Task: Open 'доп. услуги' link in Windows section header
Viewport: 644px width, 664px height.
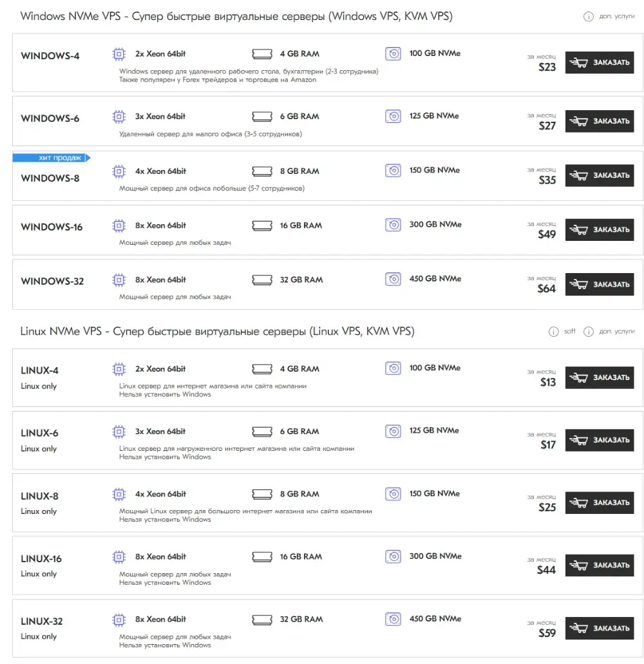Action: [616, 17]
